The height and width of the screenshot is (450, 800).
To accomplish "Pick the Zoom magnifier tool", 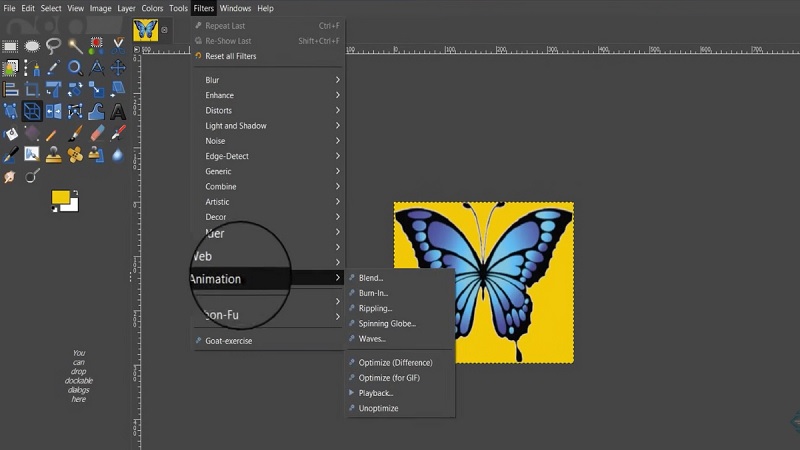I will (x=75, y=68).
